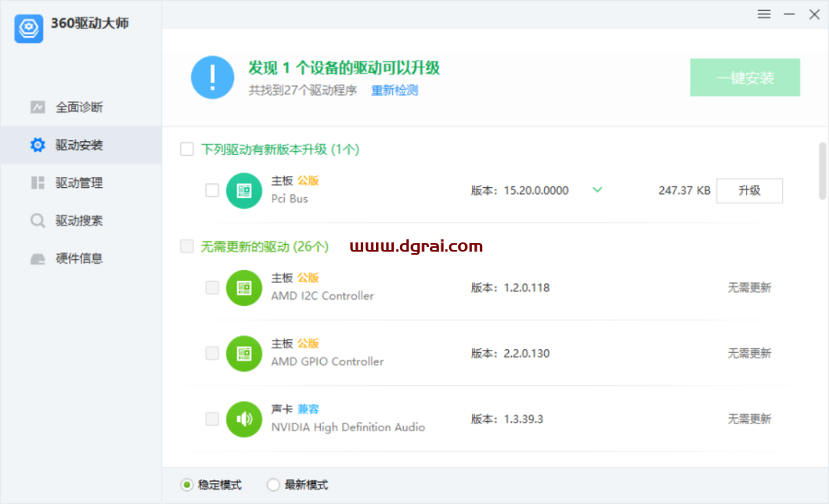Click the 无需更新 status for NVIDIA audio

point(750,419)
